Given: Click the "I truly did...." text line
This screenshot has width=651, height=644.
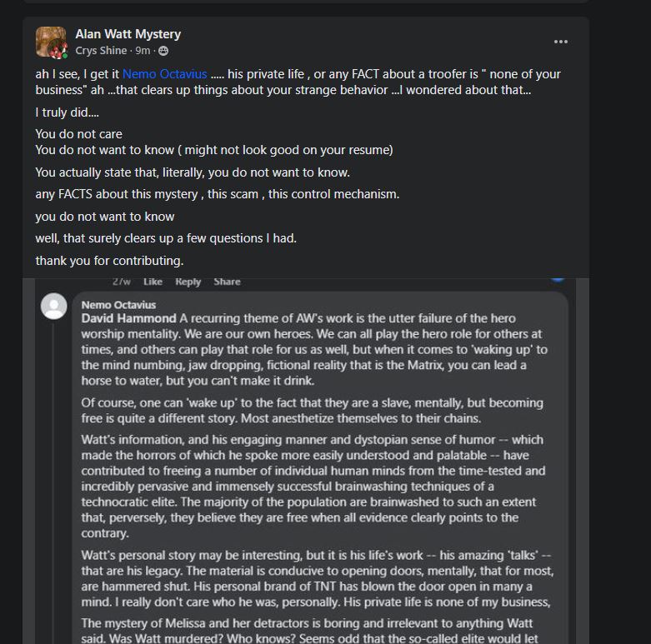Looking at the screenshot, I should (x=68, y=112).
